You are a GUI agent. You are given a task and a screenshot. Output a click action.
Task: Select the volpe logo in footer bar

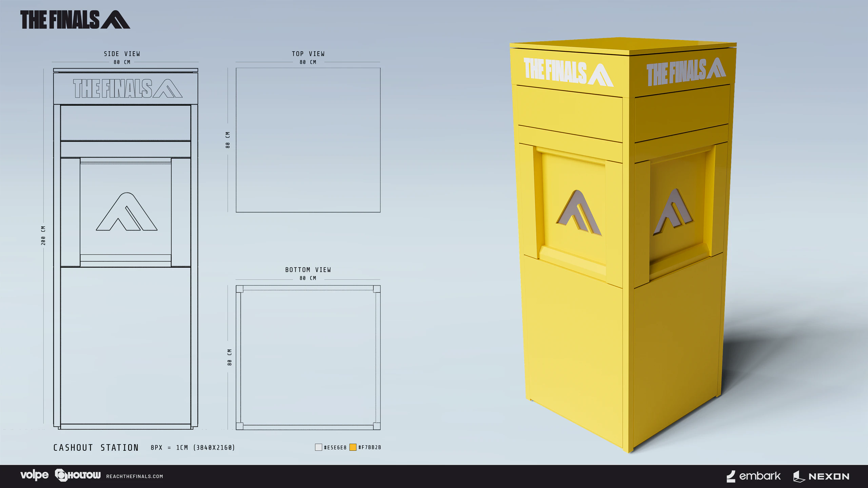pos(34,475)
